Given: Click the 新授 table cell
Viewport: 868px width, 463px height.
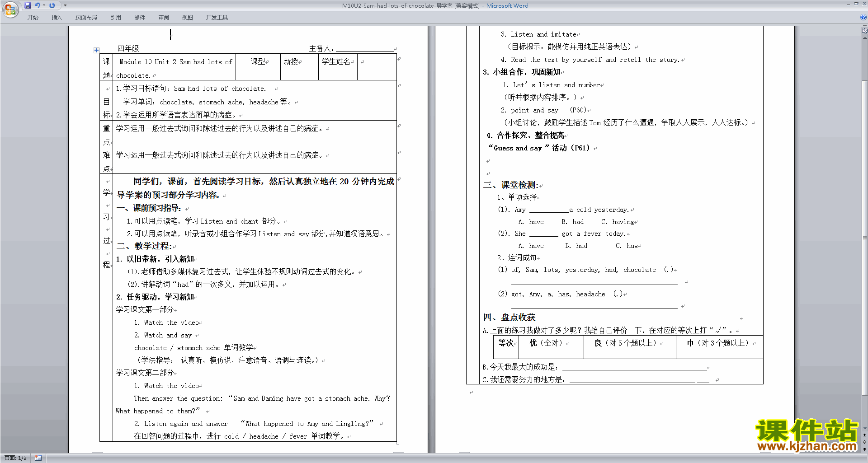Looking at the screenshot, I should [299, 67].
